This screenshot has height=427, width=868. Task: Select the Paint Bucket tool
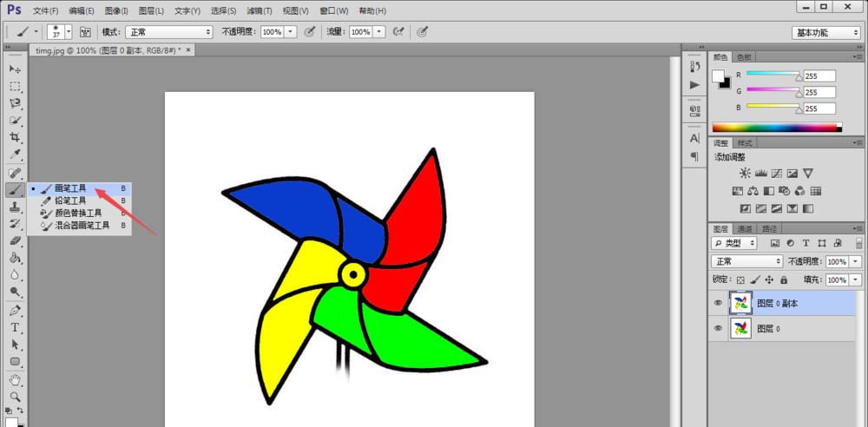[x=15, y=258]
